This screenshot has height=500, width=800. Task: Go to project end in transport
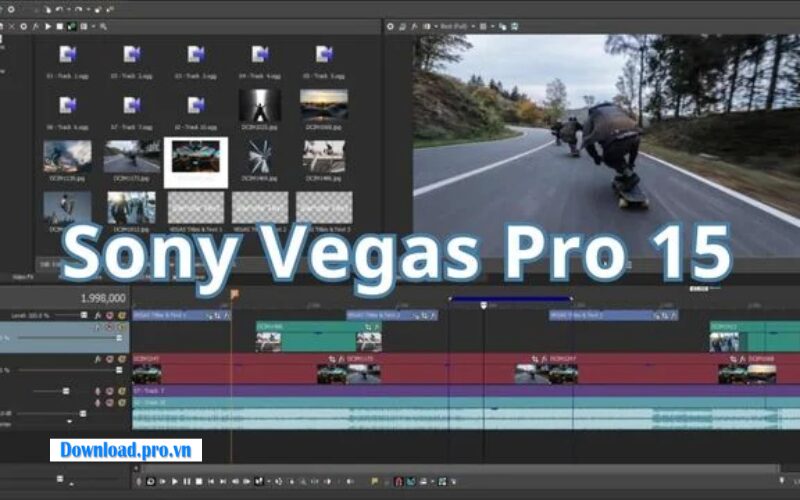[223, 481]
